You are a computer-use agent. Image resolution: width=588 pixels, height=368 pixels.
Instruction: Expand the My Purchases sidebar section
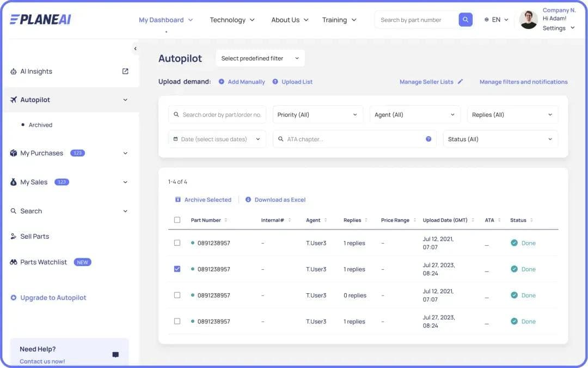pyautogui.click(x=125, y=153)
